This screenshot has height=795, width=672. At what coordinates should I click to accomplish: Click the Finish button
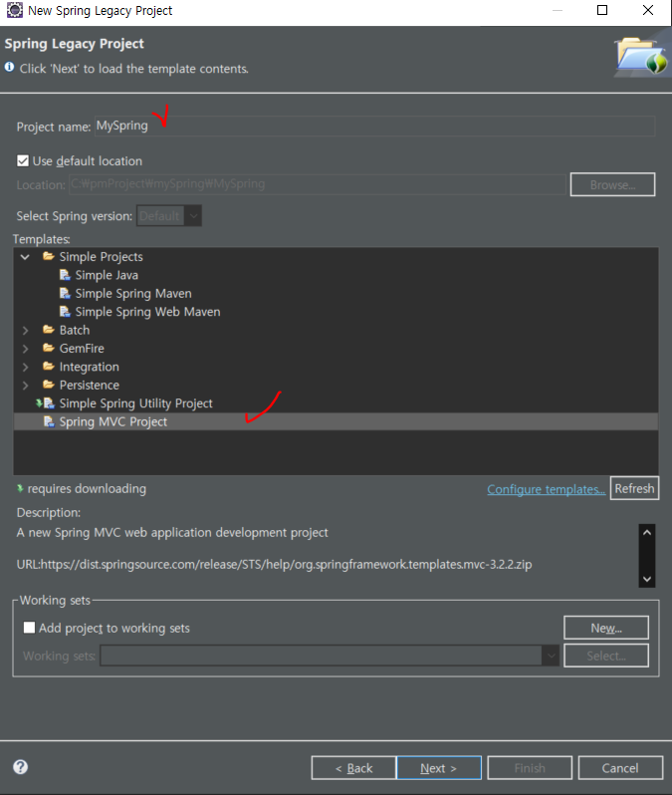click(530, 768)
